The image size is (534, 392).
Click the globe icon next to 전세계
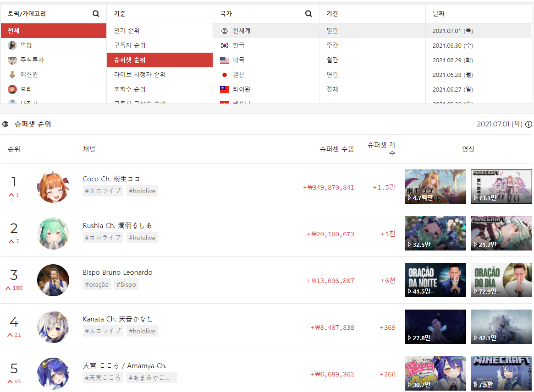coord(225,31)
